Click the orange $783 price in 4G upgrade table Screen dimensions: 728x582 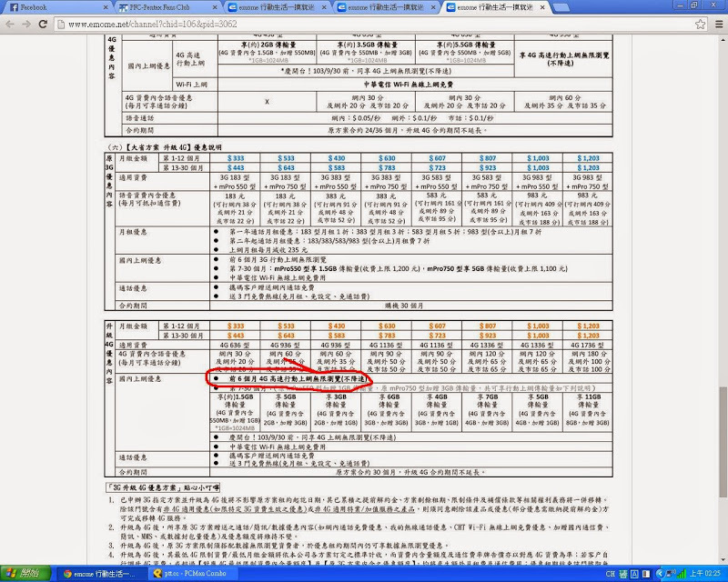pyautogui.click(x=386, y=336)
